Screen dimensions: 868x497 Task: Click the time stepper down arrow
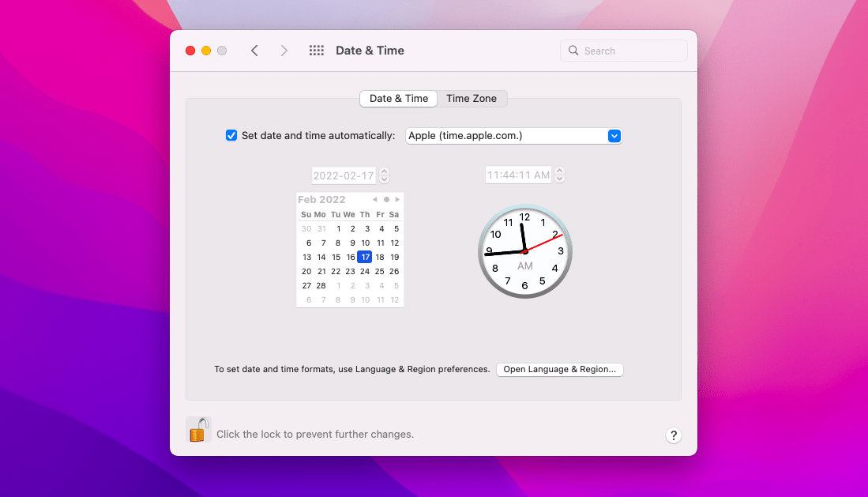(559, 179)
